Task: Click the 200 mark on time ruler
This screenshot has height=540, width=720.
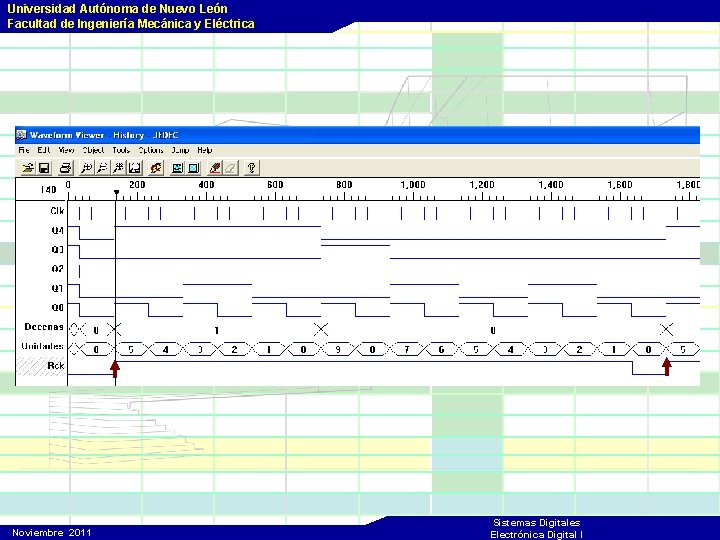Action: pyautogui.click(x=137, y=185)
